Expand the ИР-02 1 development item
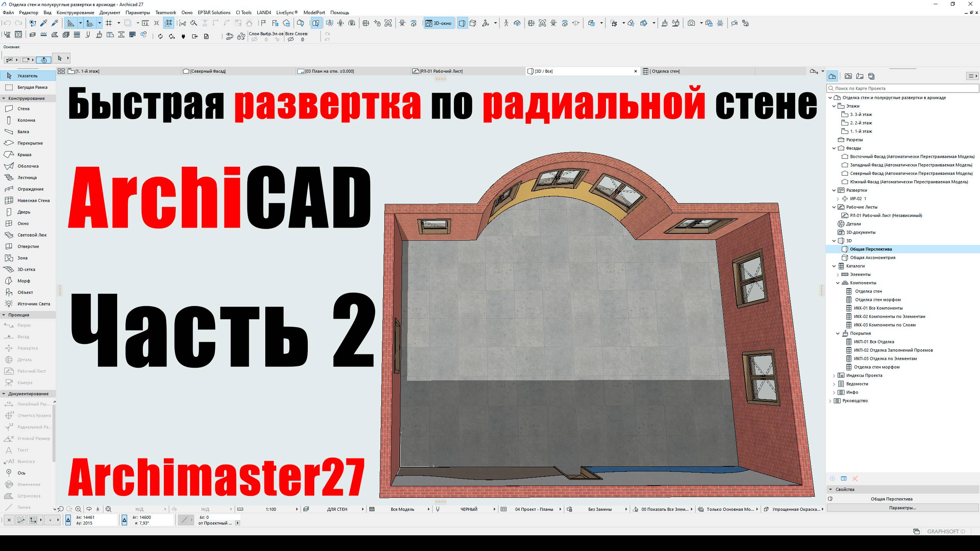The image size is (980, 551). 838,199
